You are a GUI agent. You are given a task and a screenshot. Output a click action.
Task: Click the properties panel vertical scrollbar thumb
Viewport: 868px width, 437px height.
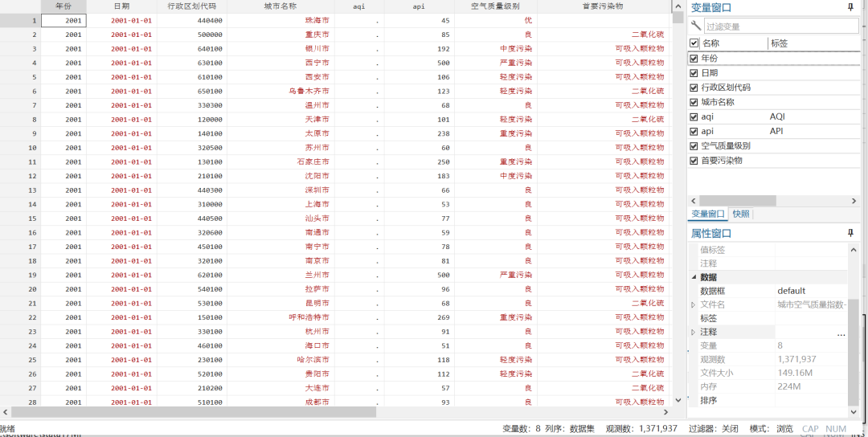[x=853, y=351]
